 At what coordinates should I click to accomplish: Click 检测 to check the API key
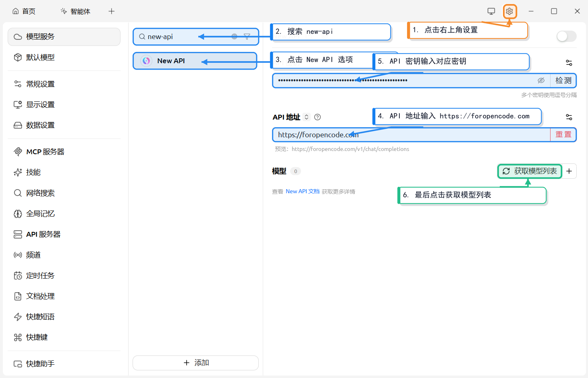click(x=563, y=81)
